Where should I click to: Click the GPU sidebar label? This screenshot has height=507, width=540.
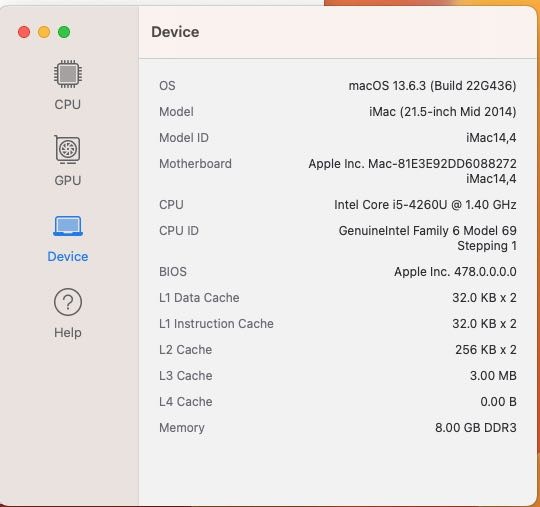pyautogui.click(x=68, y=180)
